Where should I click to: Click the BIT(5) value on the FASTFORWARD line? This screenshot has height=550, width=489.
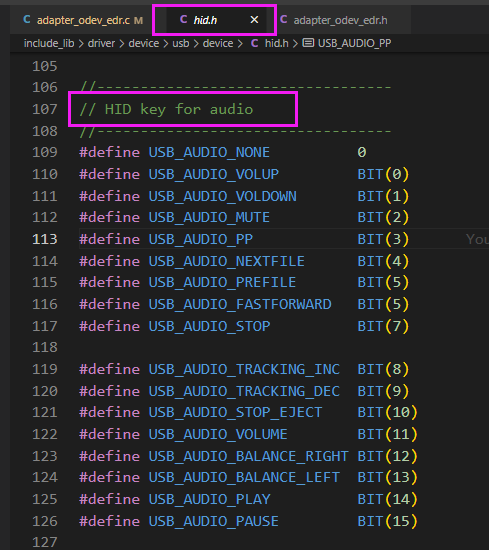(383, 304)
